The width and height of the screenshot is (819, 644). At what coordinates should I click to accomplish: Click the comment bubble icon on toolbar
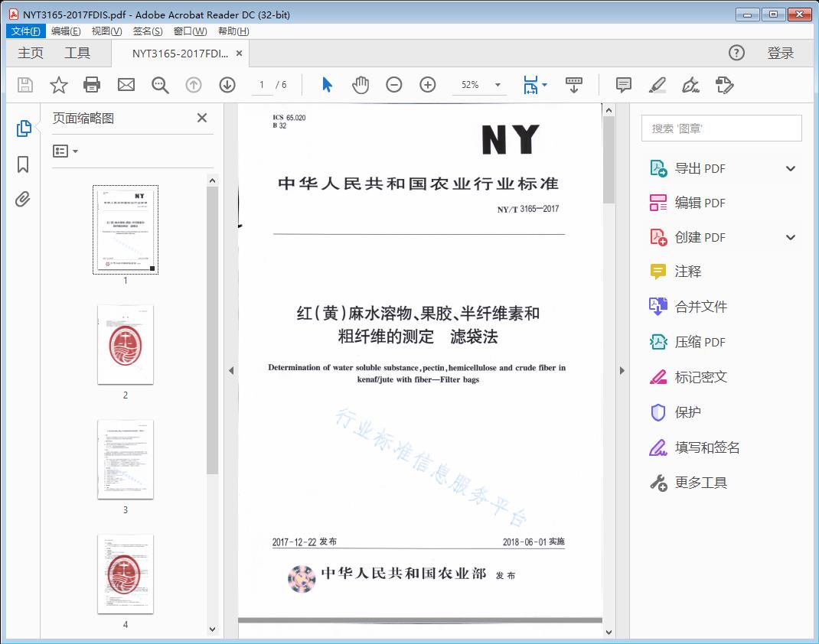pyautogui.click(x=624, y=85)
